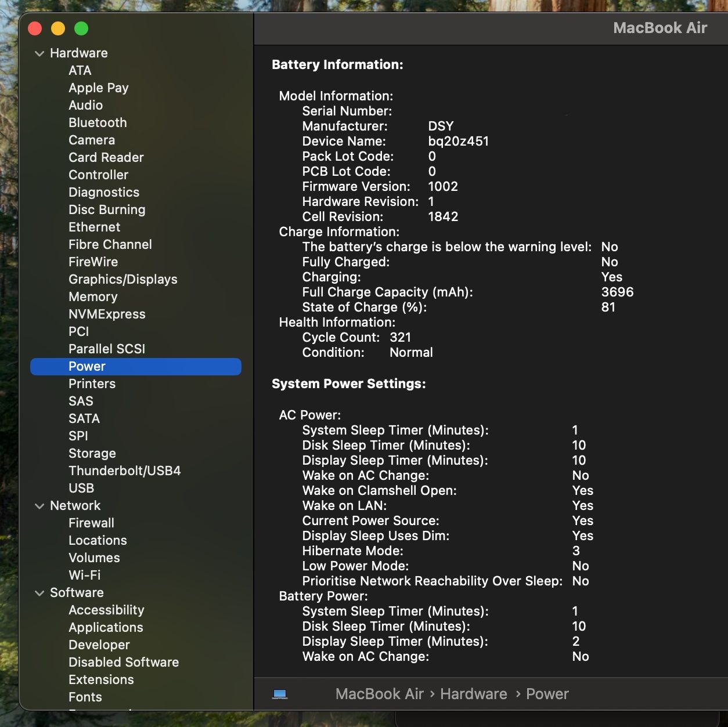Click the Condition value Normal
The width and height of the screenshot is (728, 727).
coord(411,353)
